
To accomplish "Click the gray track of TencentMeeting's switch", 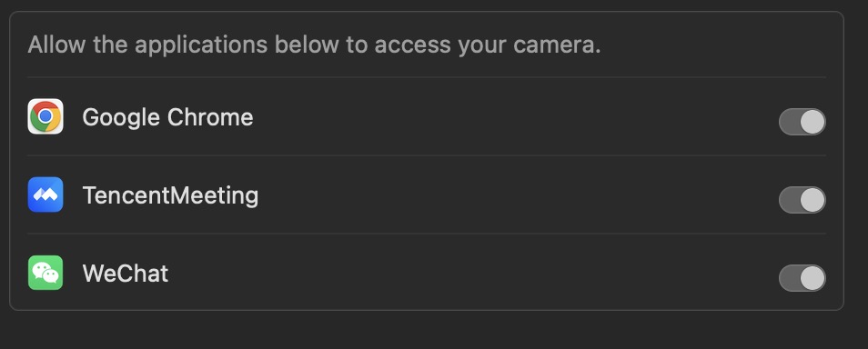I will (x=789, y=200).
